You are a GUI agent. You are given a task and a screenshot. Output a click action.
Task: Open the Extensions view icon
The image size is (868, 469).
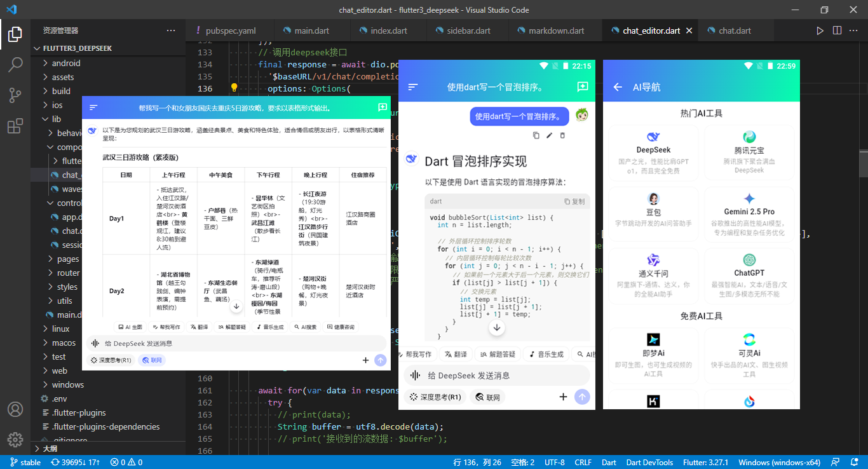[x=15, y=126]
